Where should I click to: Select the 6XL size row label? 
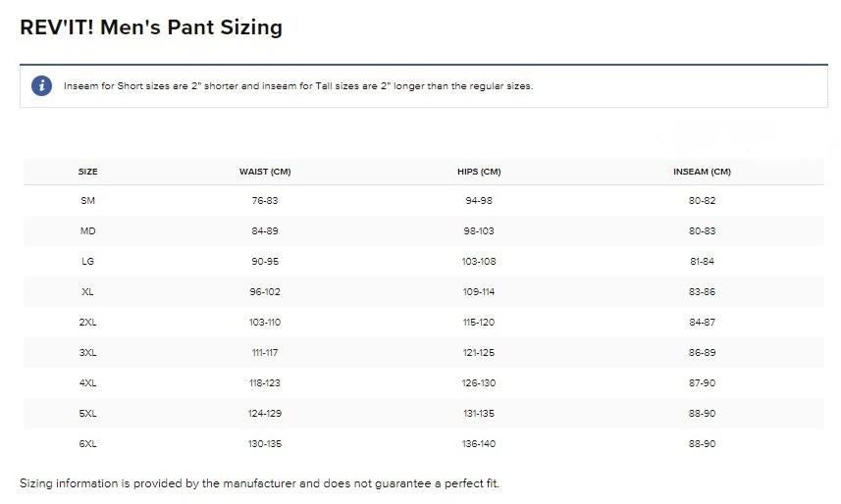(88, 444)
